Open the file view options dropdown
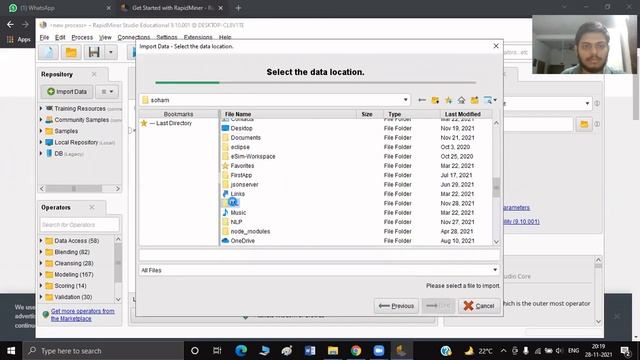The width and height of the screenshot is (640, 360). click(x=490, y=100)
